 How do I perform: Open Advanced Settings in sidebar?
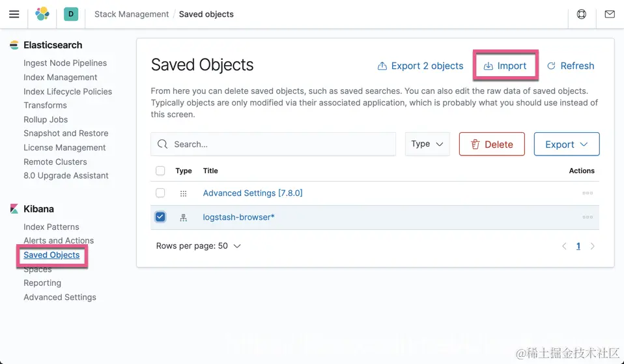point(60,297)
